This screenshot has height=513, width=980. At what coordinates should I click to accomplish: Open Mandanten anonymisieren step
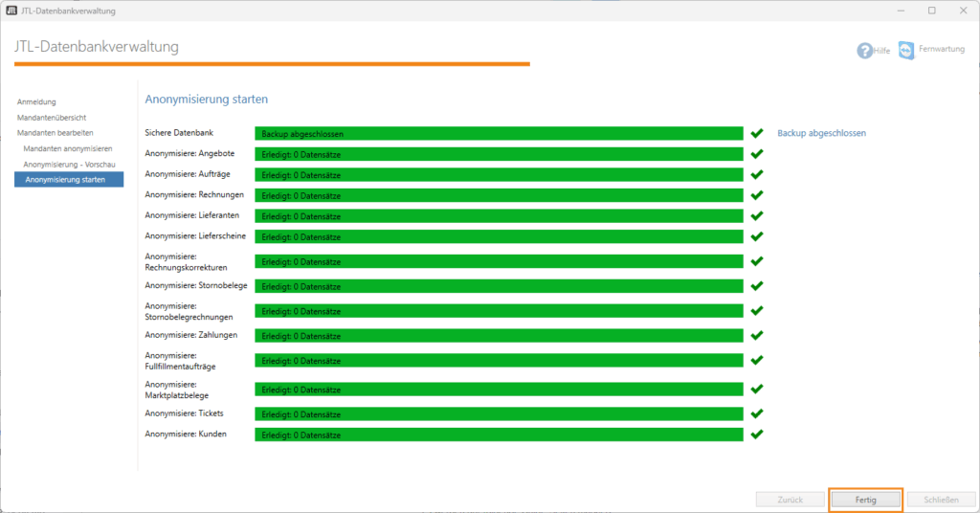click(68, 148)
